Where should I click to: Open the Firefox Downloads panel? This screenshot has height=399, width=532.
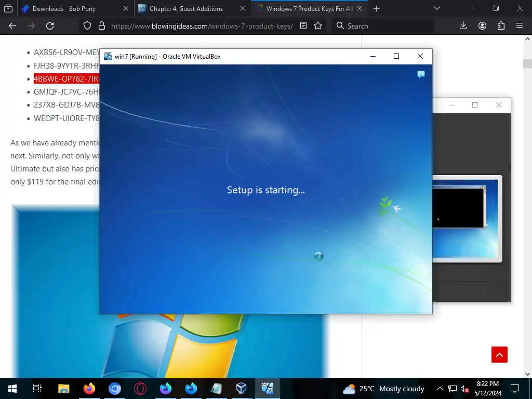point(463,26)
